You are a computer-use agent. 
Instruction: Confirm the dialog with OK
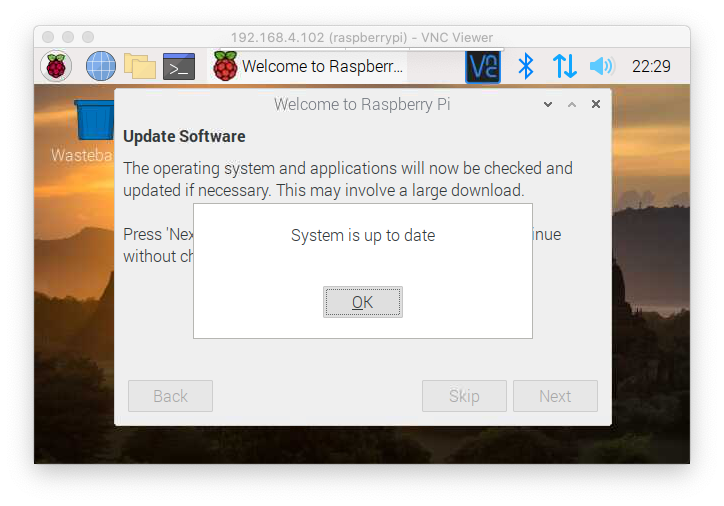click(362, 302)
